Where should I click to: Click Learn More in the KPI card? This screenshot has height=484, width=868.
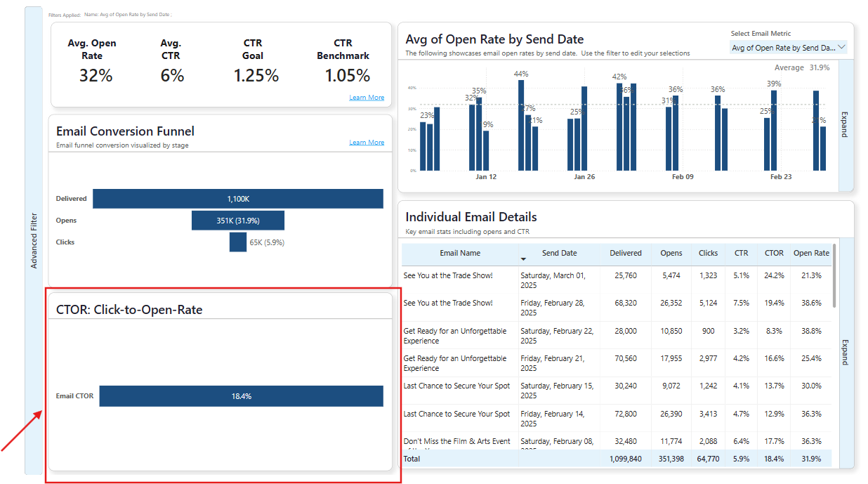(x=367, y=98)
